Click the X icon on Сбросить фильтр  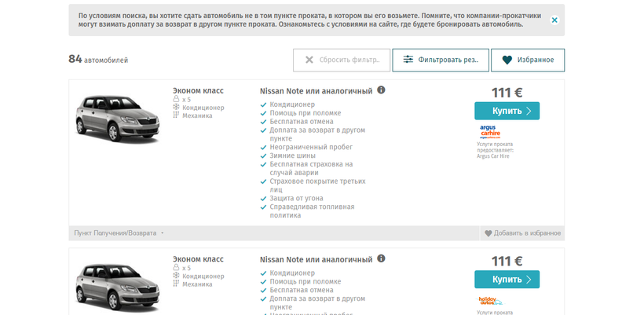[309, 60]
